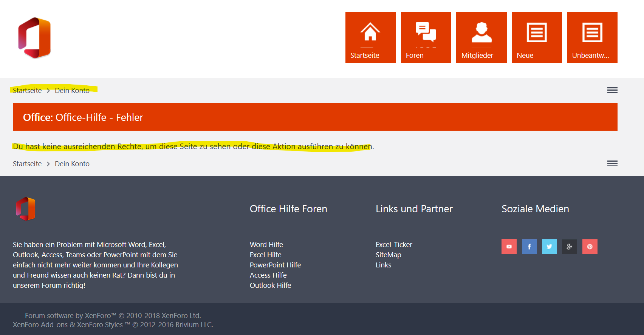The width and height of the screenshot is (644, 335).
Task: Click the Office logo in the footer
Action: click(x=25, y=208)
